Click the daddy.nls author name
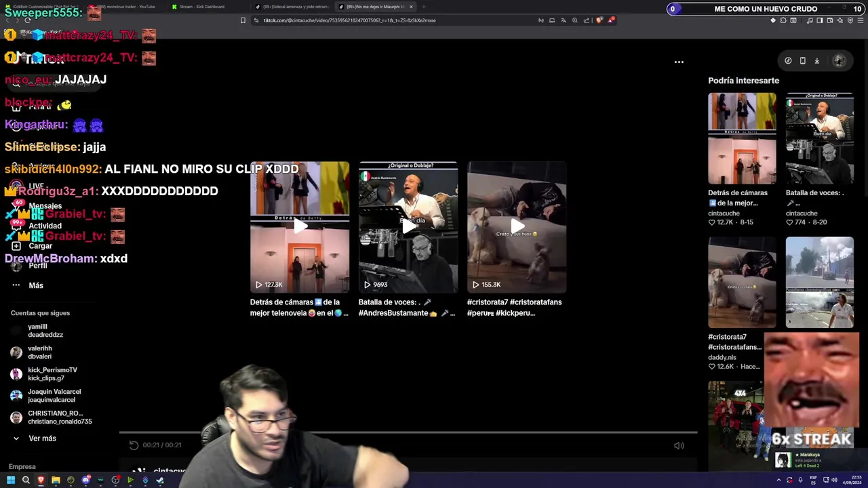This screenshot has height=488, width=868. (722, 357)
